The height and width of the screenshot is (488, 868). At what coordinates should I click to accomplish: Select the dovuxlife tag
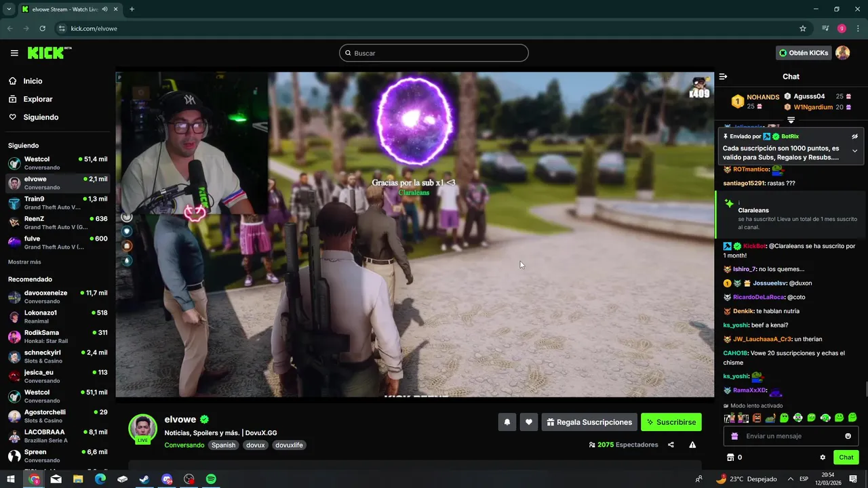coord(289,445)
